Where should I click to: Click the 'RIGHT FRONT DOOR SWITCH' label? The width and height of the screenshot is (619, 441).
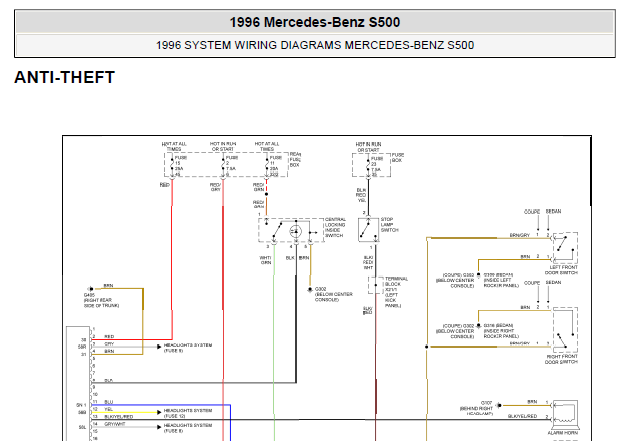[561, 359]
